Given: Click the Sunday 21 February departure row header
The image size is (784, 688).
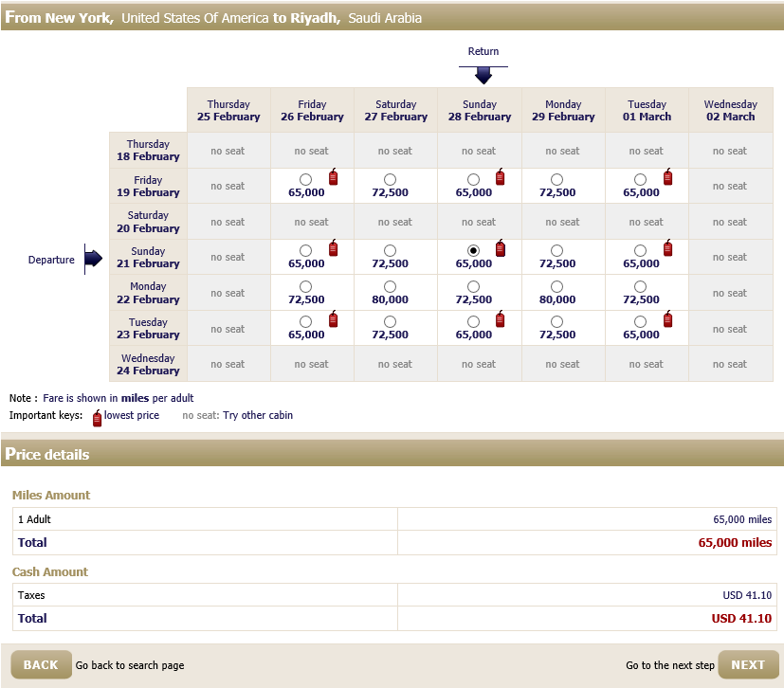Looking at the screenshot, I should 148,258.
